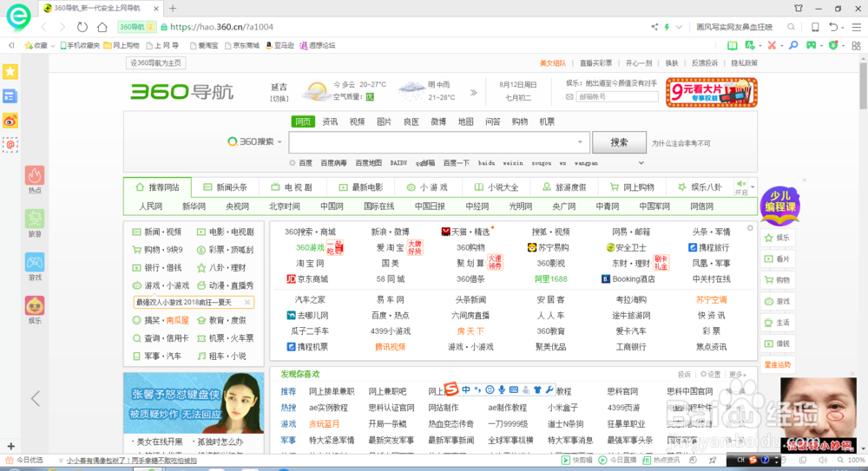
Task: Reload the page with the refresh icon
Action: 82,27
